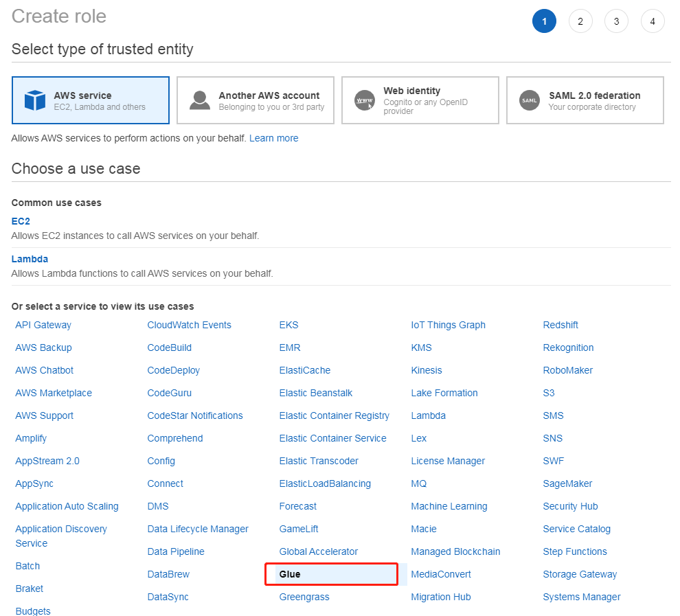Select the CodeDeploy service
This screenshot has width=680, height=616.
click(x=174, y=369)
